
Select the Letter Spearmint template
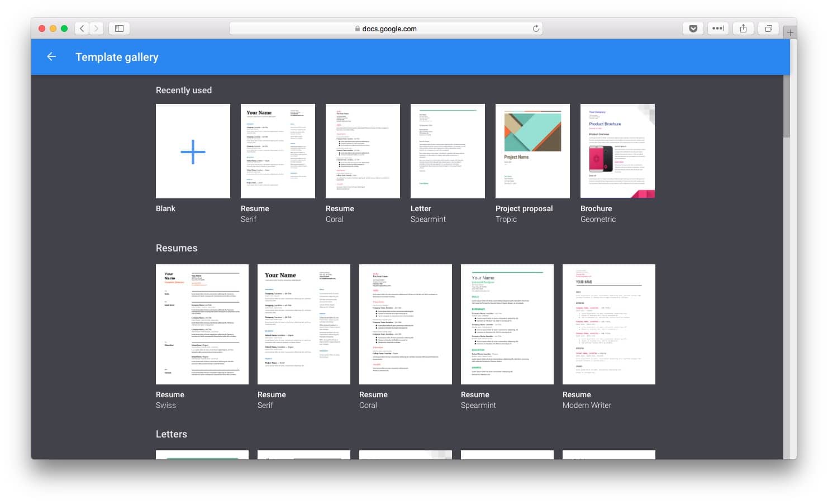[448, 151]
